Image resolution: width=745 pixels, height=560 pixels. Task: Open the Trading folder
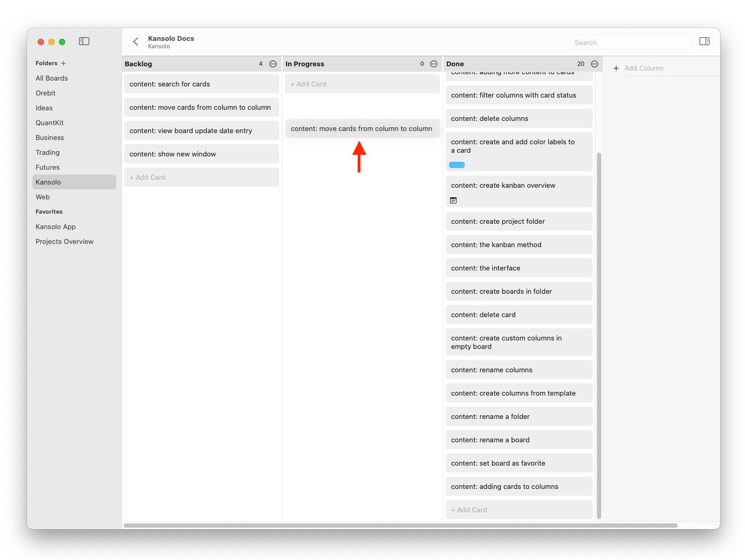[74, 152]
